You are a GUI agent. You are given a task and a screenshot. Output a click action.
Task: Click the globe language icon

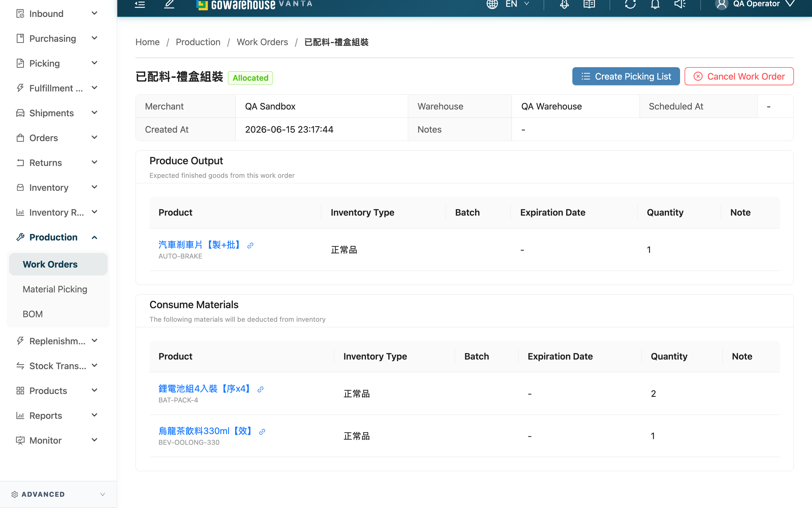pos(492,4)
